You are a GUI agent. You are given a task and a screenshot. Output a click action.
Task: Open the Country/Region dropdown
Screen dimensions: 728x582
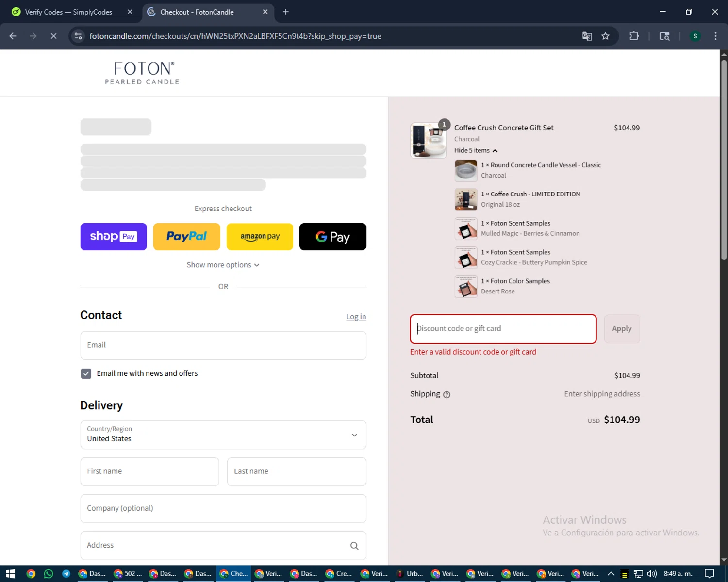click(223, 435)
